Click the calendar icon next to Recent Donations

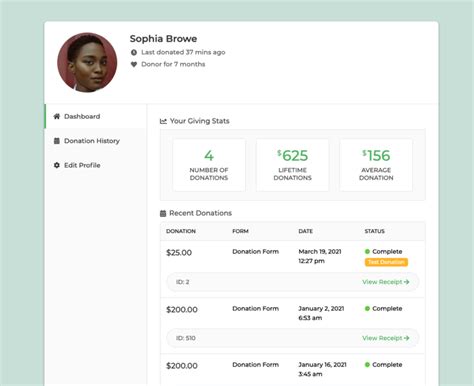163,213
